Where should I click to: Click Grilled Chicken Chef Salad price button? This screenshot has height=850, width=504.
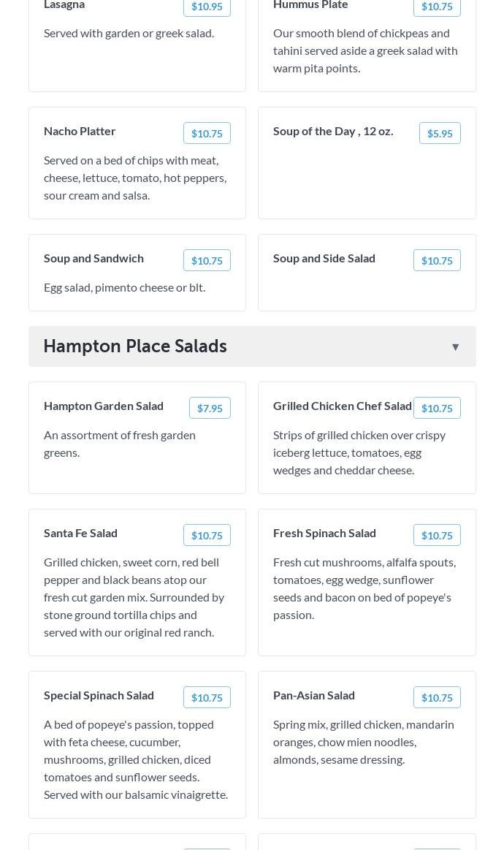tap(437, 408)
